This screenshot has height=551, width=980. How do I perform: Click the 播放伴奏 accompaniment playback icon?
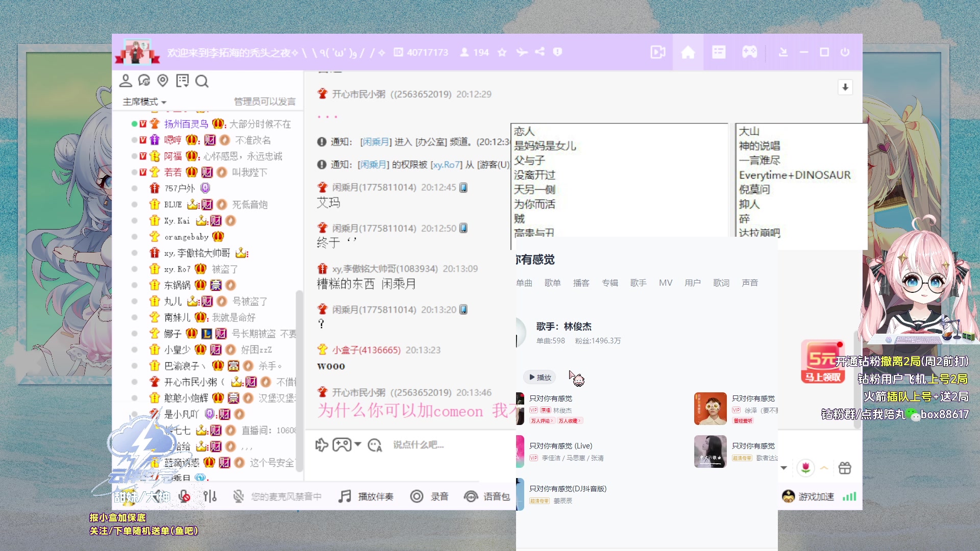pyautogui.click(x=345, y=496)
